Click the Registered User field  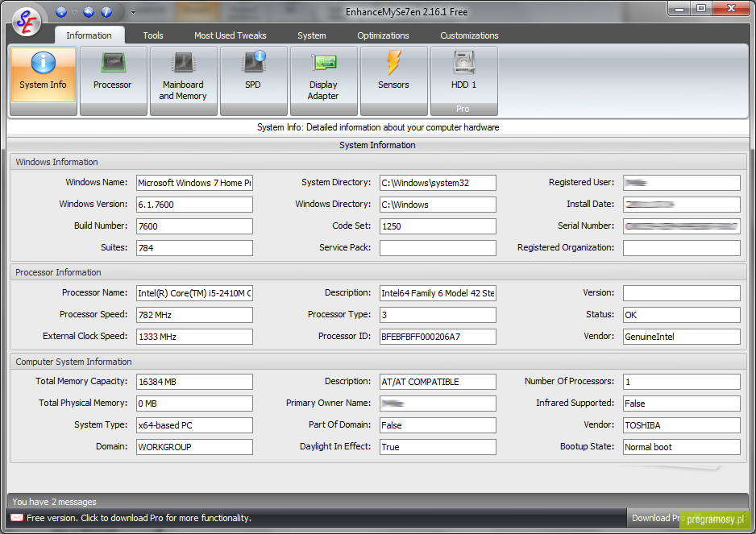coord(682,183)
